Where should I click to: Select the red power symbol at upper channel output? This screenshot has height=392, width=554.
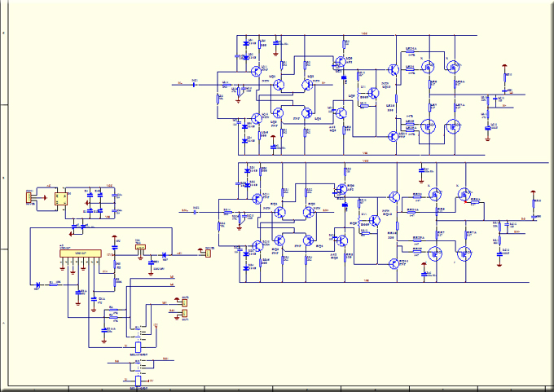pos(506,66)
